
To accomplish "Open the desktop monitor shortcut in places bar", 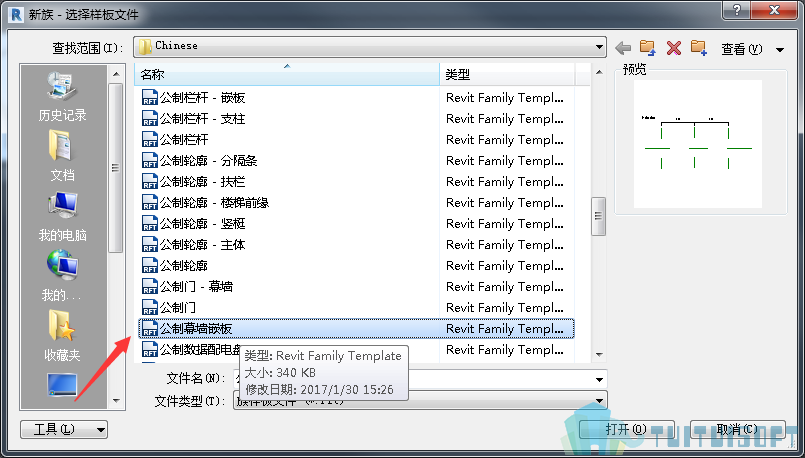I will [x=62, y=385].
